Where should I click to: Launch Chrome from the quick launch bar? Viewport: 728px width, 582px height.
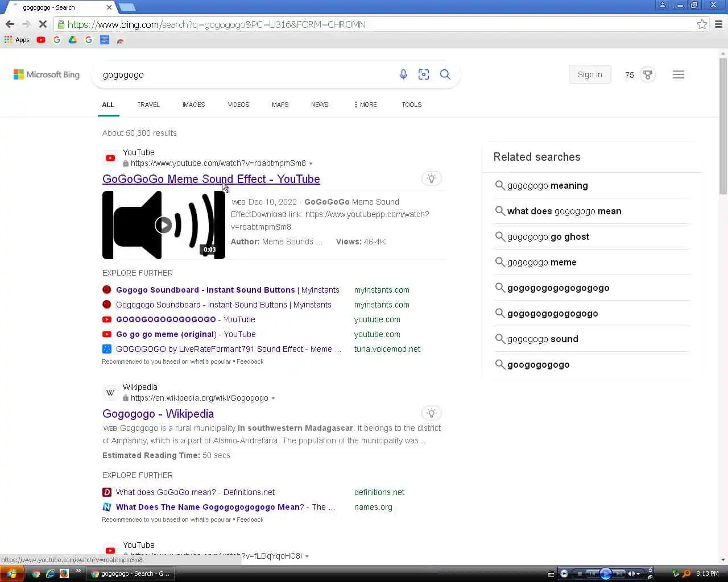point(36,573)
